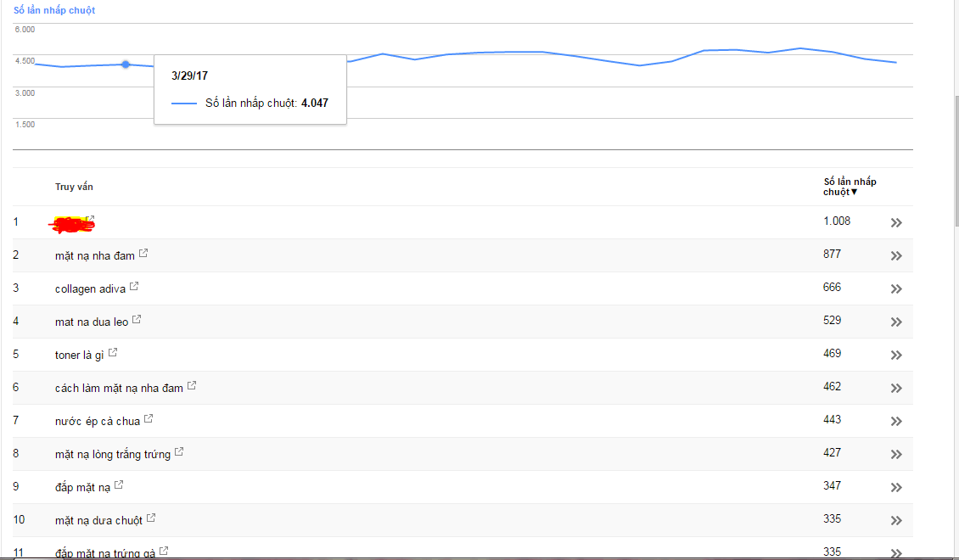Click the 'Số lần nhấp chuột' chart title
The image size is (959, 560).
(54, 10)
